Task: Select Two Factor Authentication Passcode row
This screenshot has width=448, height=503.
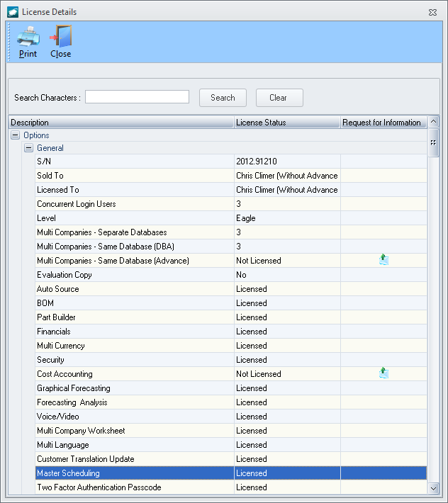Action: coord(231,487)
